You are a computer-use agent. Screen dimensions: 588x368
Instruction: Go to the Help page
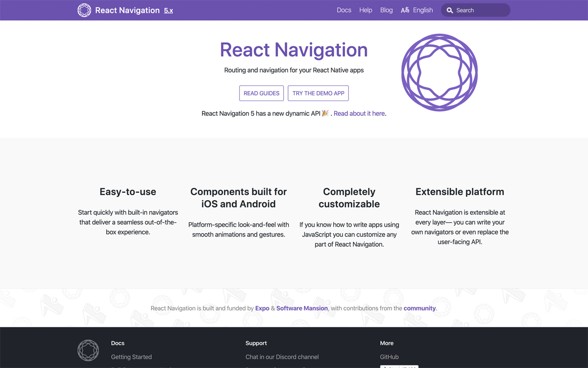click(366, 10)
